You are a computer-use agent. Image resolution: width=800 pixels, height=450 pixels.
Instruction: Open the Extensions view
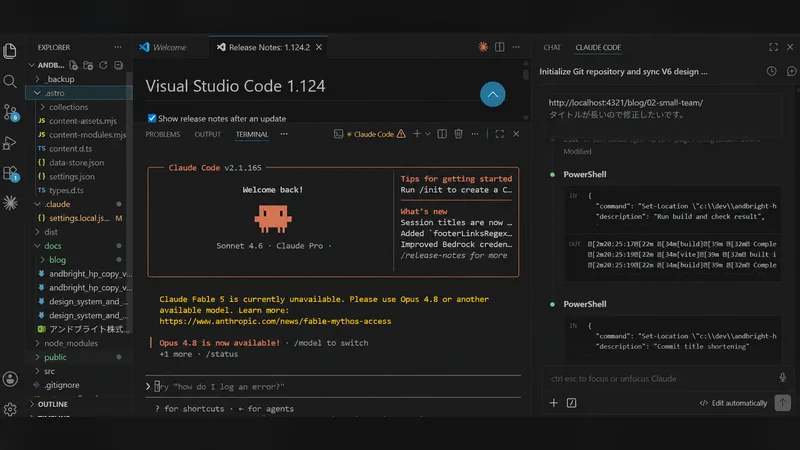tap(11, 173)
